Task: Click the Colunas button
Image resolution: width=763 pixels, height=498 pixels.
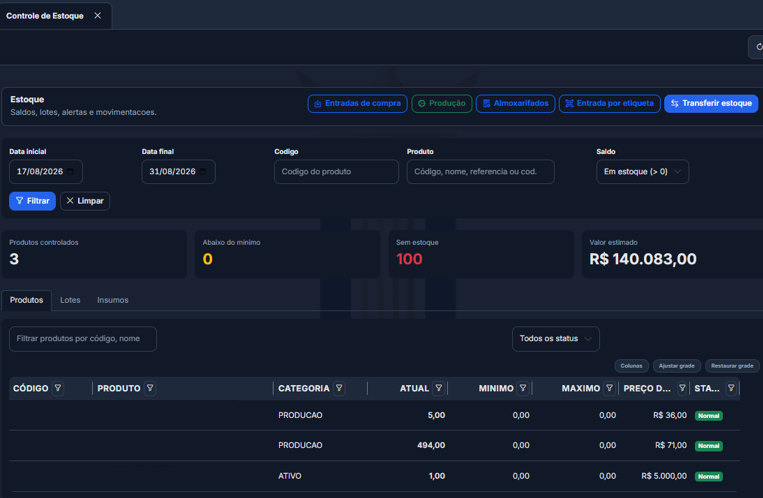Action: coord(631,366)
